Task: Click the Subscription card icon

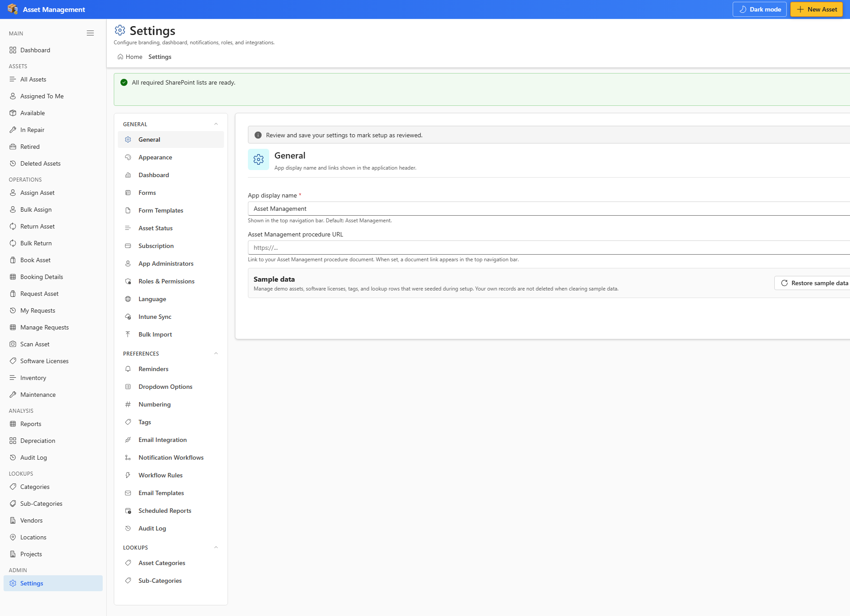Action: [x=128, y=246]
